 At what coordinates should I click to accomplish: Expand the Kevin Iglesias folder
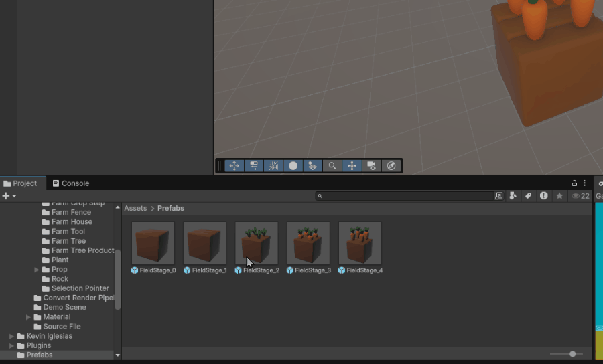[11, 336]
